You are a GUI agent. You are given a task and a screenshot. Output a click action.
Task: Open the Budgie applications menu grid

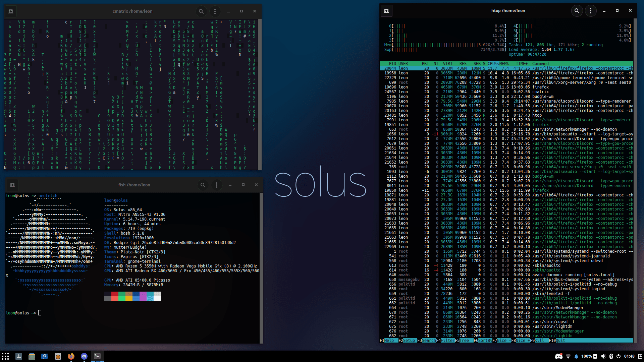[5, 356]
